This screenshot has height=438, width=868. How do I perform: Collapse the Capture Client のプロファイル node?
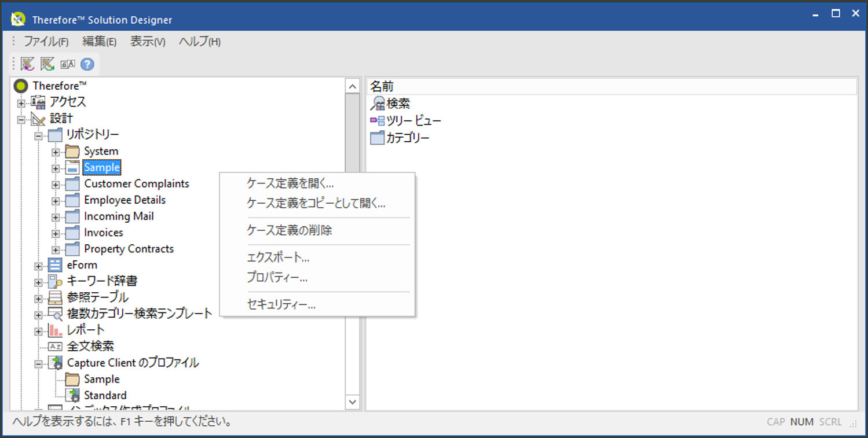[38, 364]
